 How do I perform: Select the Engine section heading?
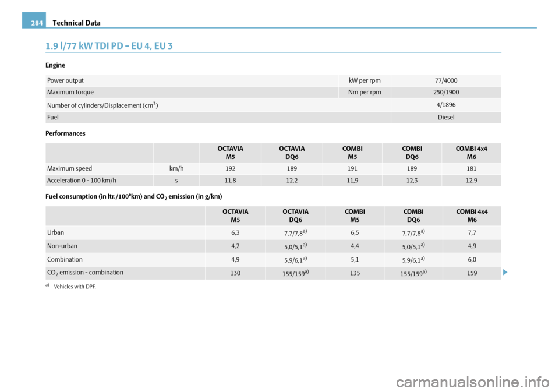[55, 65]
